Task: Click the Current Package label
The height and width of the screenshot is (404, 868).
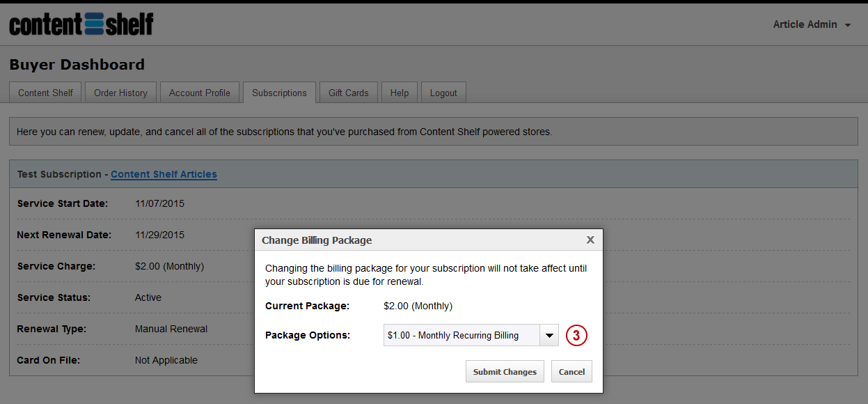Action: point(307,306)
